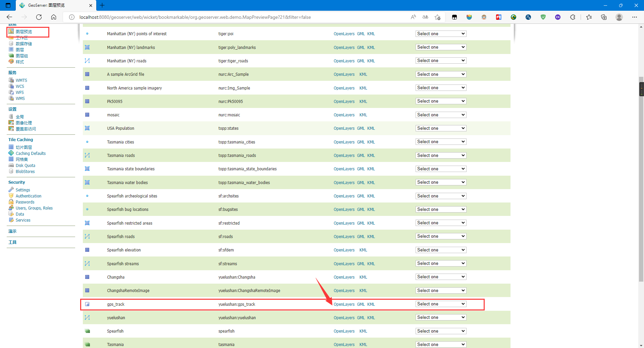This screenshot has width=644, height=348.
Task: Click the WMS service icon
Action: pos(11,98)
